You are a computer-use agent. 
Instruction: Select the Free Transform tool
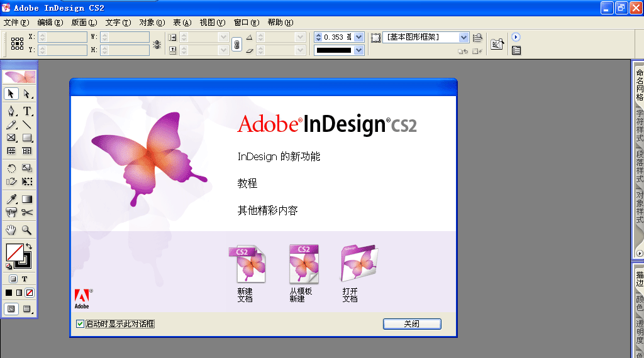(x=26, y=182)
